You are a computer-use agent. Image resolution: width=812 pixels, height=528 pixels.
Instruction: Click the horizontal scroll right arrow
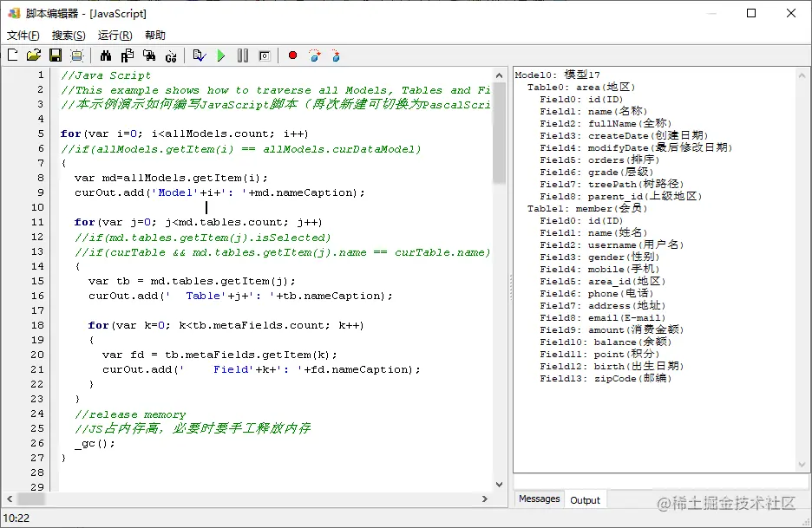pos(485,499)
